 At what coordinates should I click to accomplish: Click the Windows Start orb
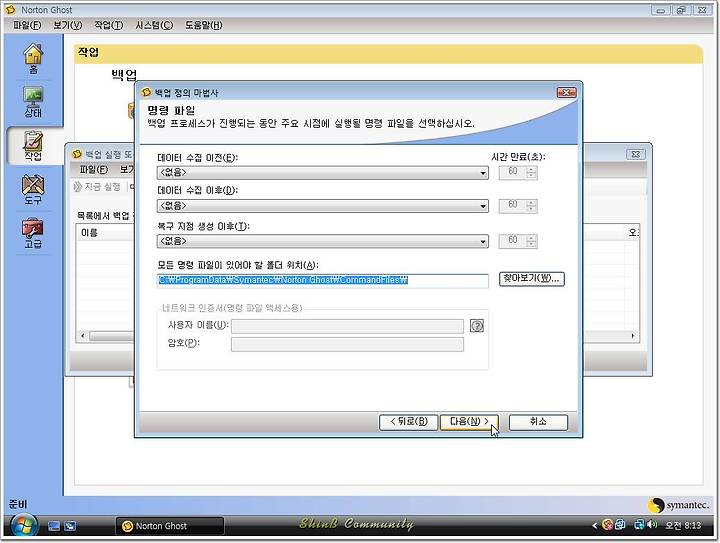coord(23,525)
